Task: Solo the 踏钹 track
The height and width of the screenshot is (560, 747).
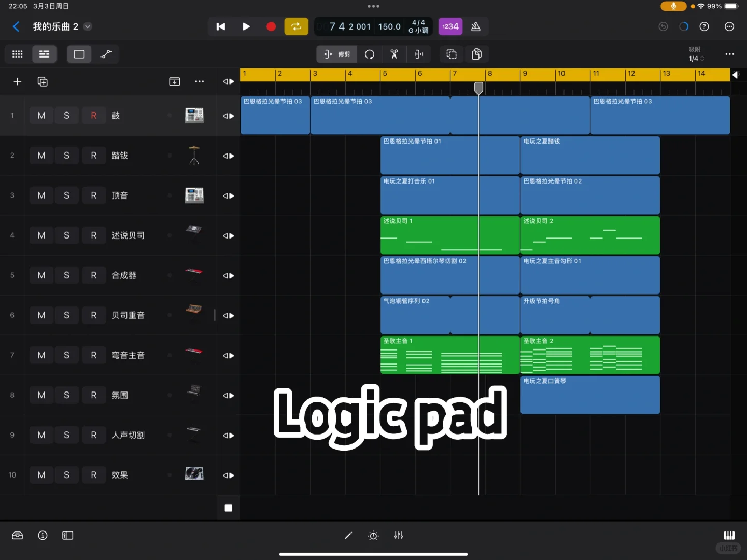Action: click(66, 155)
